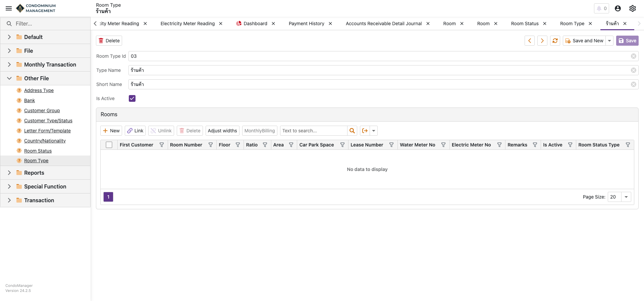Open the Save and New dropdown arrow

[609, 41]
